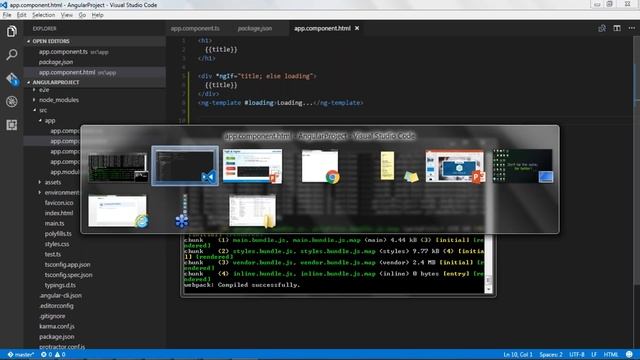Open the View menu

point(67,15)
